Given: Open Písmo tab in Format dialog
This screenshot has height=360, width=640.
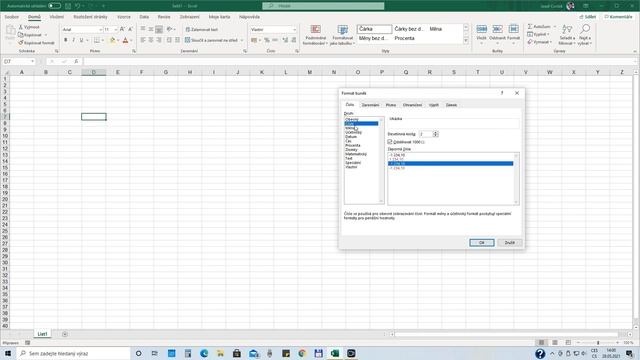Looking at the screenshot, I should (391, 105).
